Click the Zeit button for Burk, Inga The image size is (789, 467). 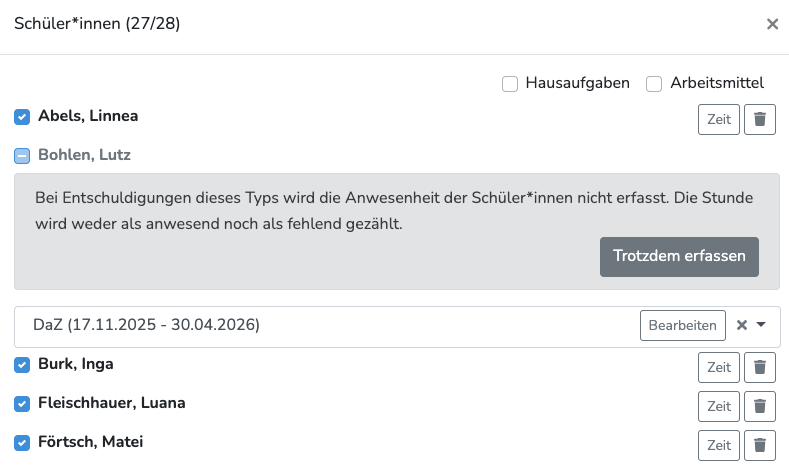(719, 368)
